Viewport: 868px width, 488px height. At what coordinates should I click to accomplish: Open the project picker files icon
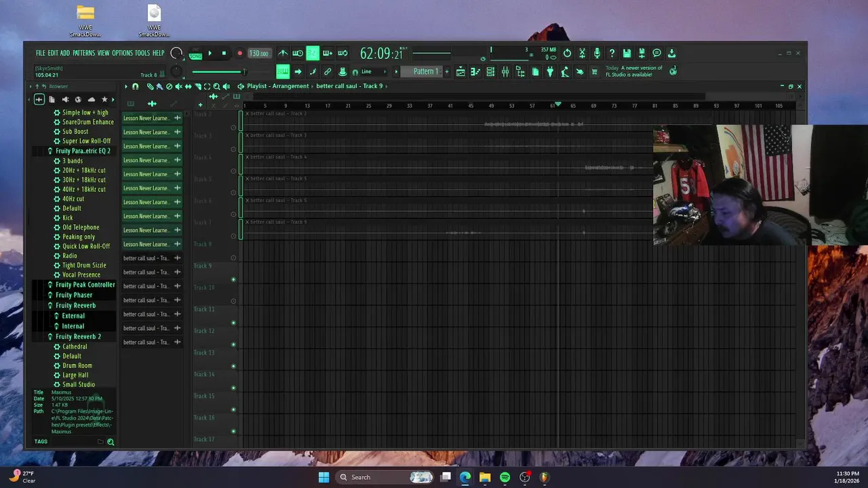point(535,71)
